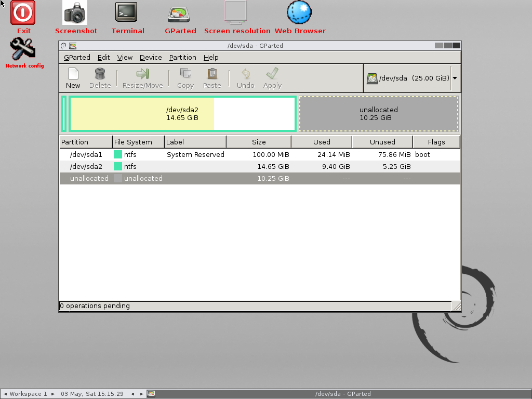
Task: Expand the /dev/sda device dropdown arrow
Action: (x=455, y=78)
